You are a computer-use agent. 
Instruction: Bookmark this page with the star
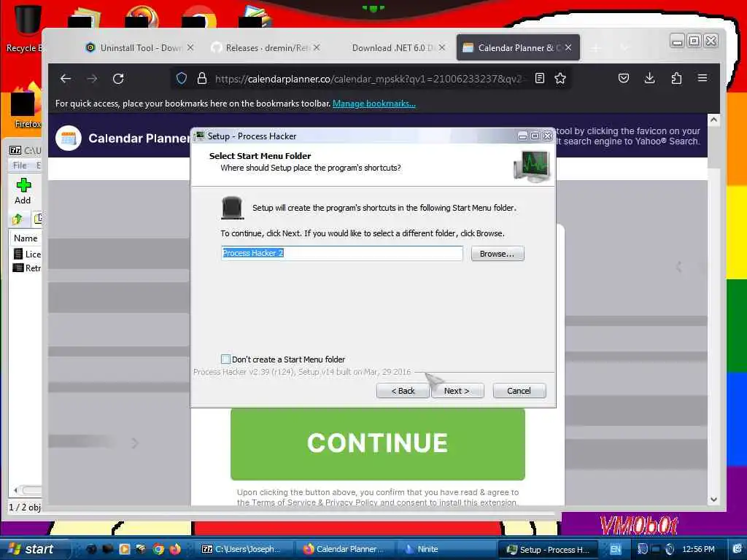point(560,78)
